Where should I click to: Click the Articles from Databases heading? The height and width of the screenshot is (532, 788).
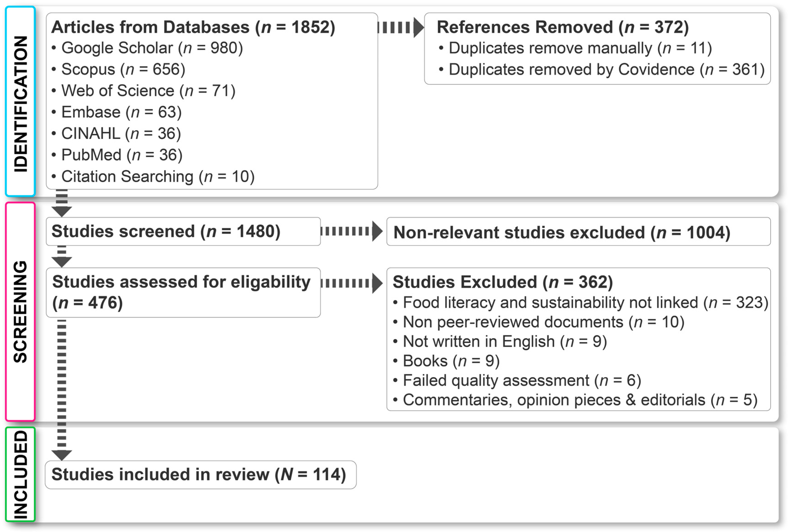[193, 27]
